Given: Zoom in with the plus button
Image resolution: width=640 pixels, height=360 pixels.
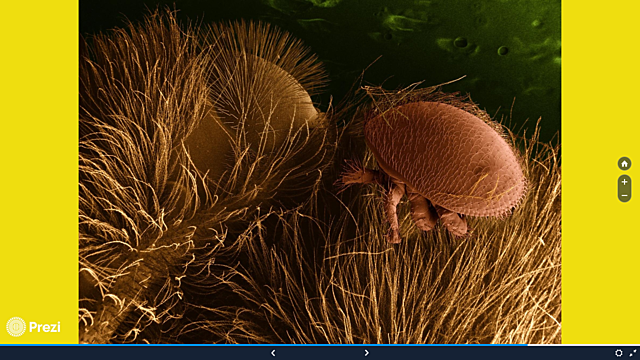Looking at the screenshot, I should (x=624, y=182).
